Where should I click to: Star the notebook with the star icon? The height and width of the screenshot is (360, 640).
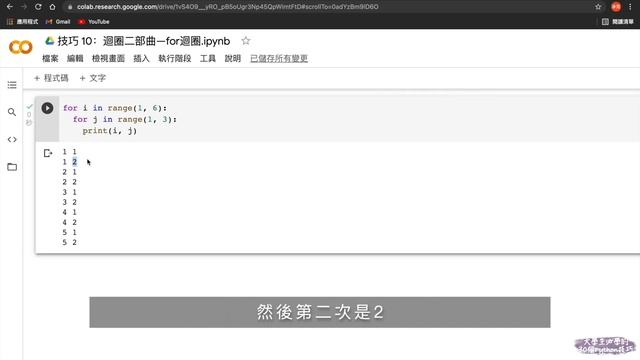[246, 41]
